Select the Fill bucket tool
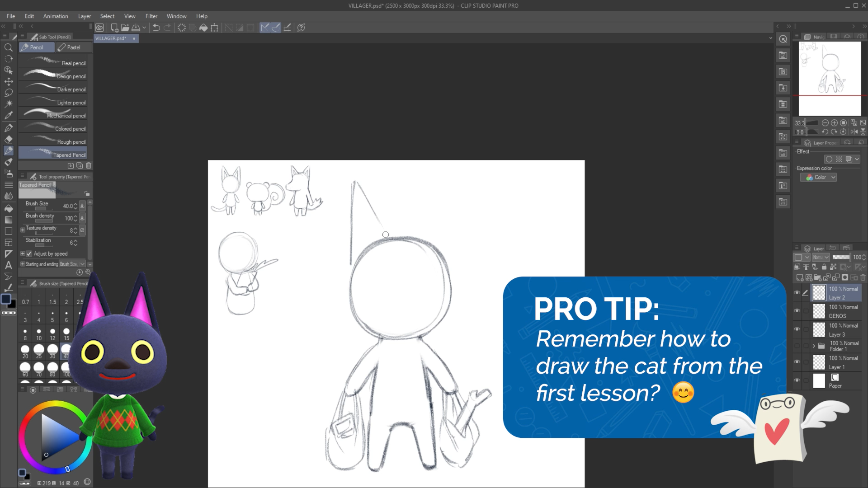Screen dimensions: 868x488 click(8, 208)
